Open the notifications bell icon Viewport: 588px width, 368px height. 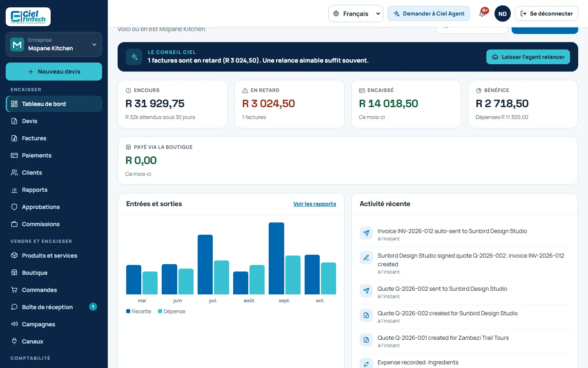coord(482,13)
